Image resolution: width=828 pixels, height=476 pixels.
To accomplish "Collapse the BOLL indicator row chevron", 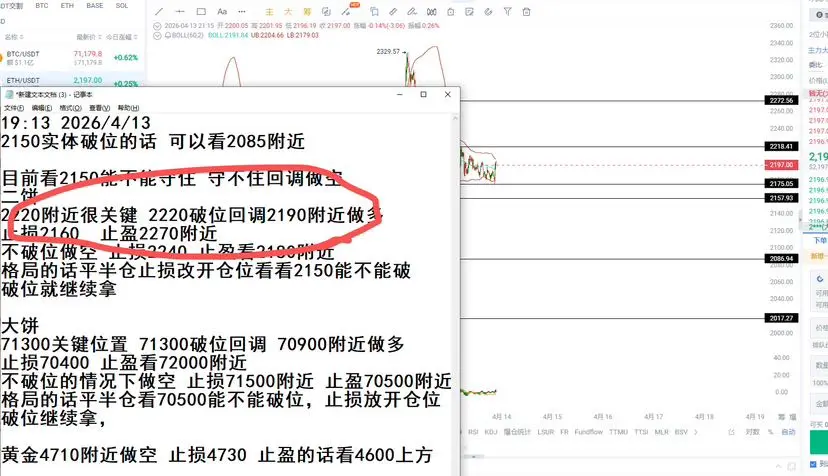I will pyautogui.click(x=157, y=35).
